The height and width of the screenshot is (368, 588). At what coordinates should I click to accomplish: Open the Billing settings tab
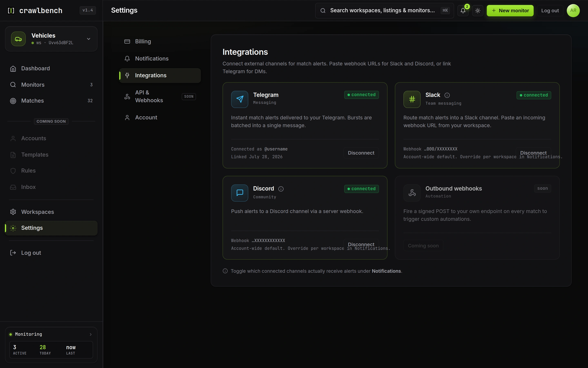click(160, 41)
